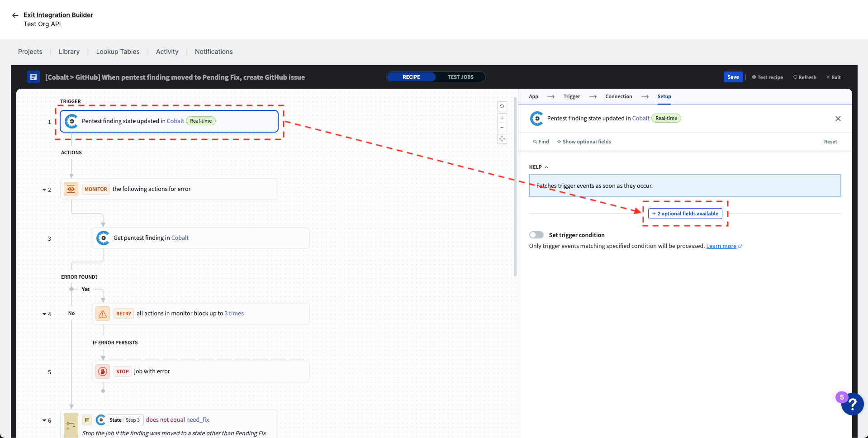The height and width of the screenshot is (438, 868).
Task: Open the Get pentest finding in Cobalt step
Action: tap(201, 238)
